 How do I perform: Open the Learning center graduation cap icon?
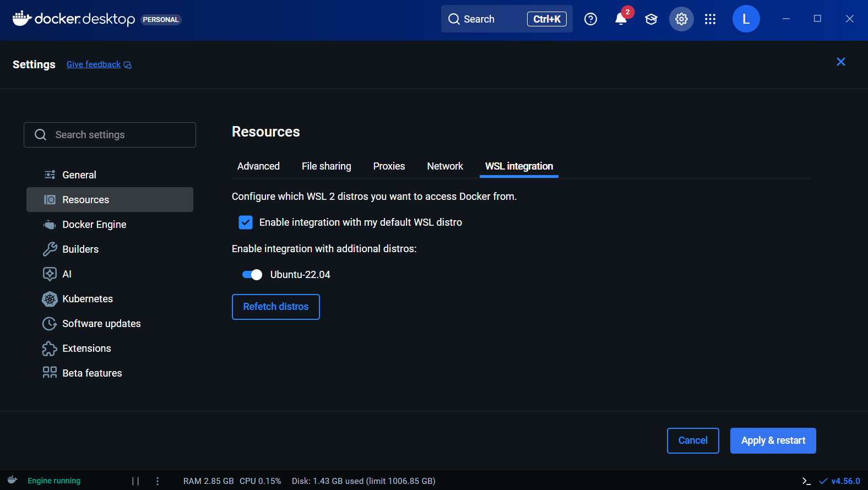click(651, 19)
